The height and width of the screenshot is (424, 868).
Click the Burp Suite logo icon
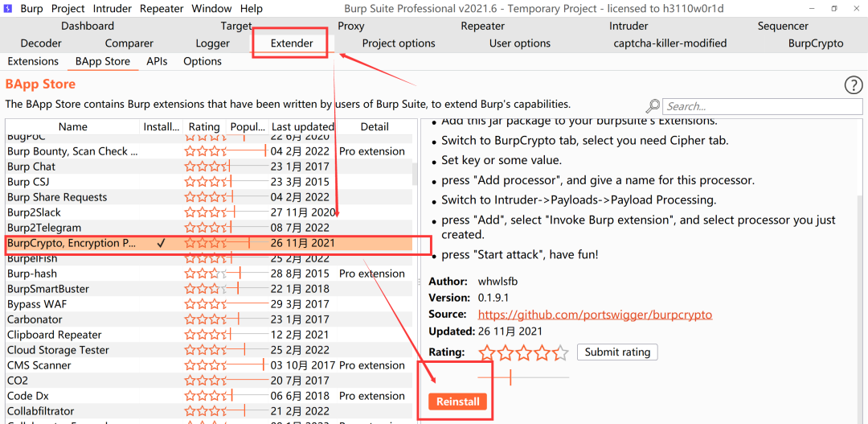(x=8, y=8)
